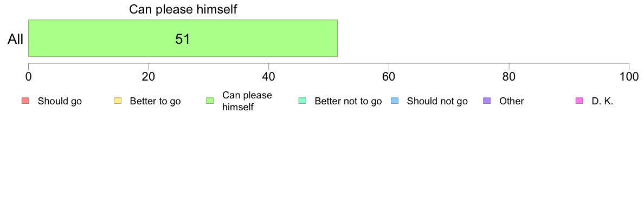
Task: Click the axis tick labeled 40
Action: point(268,77)
